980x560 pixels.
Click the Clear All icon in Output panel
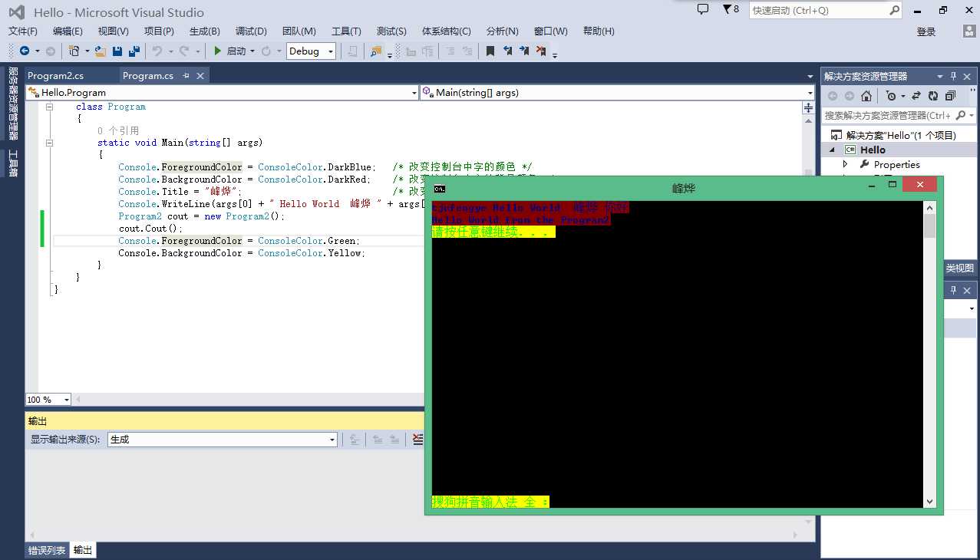point(417,440)
